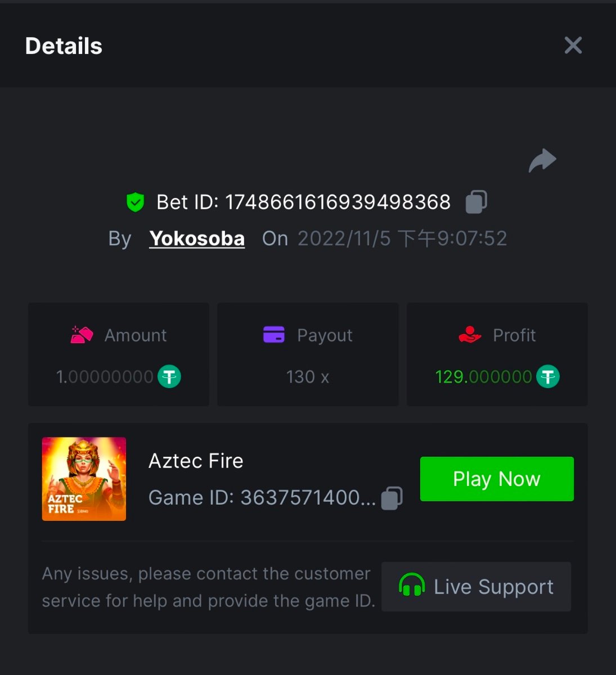Click the green headset support icon

[411, 586]
